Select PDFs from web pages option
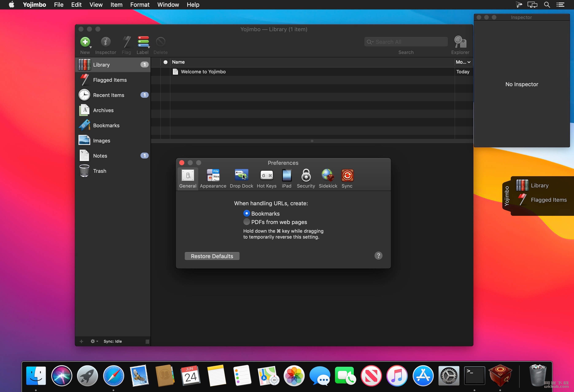 pyautogui.click(x=247, y=222)
